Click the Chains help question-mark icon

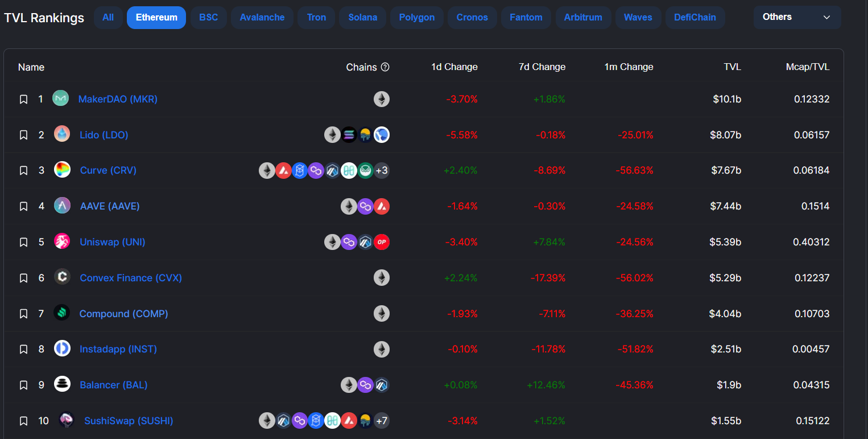385,67
